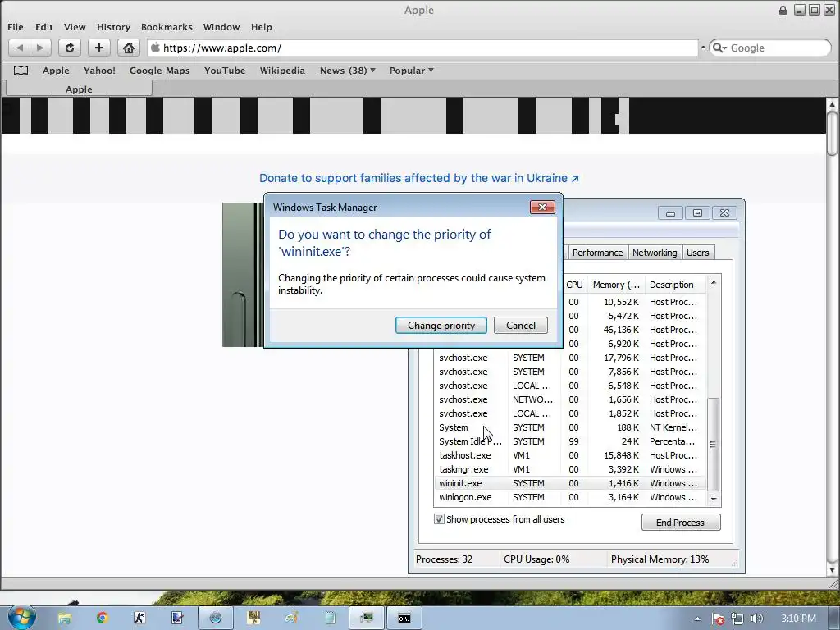Click the Safari address bar field
Viewport: 840px width, 630px height.
(x=422, y=48)
